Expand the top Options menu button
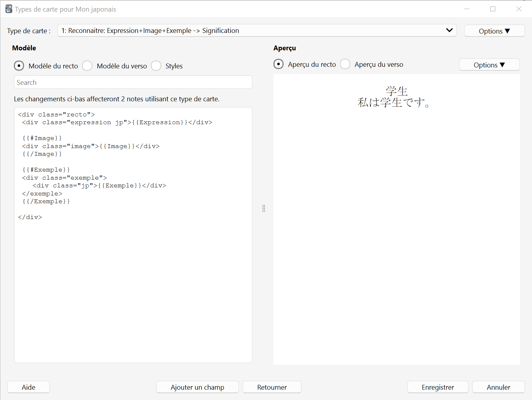The width and height of the screenshot is (532, 400). click(x=494, y=31)
